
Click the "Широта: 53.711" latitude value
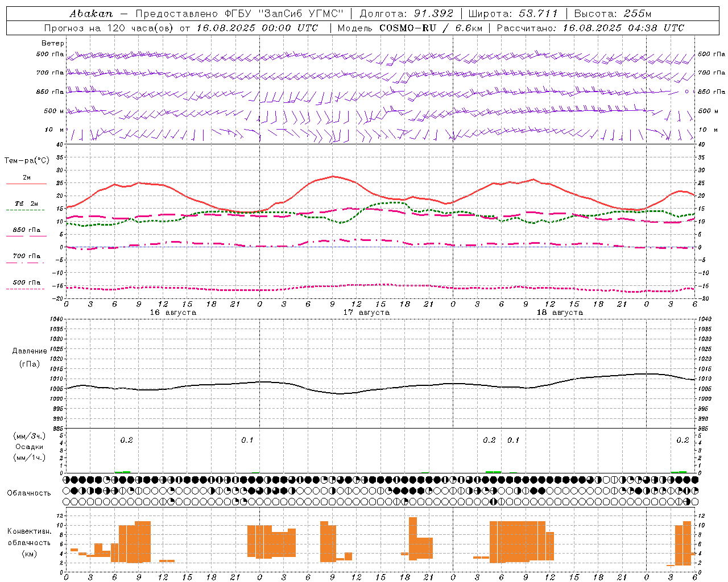[513, 14]
